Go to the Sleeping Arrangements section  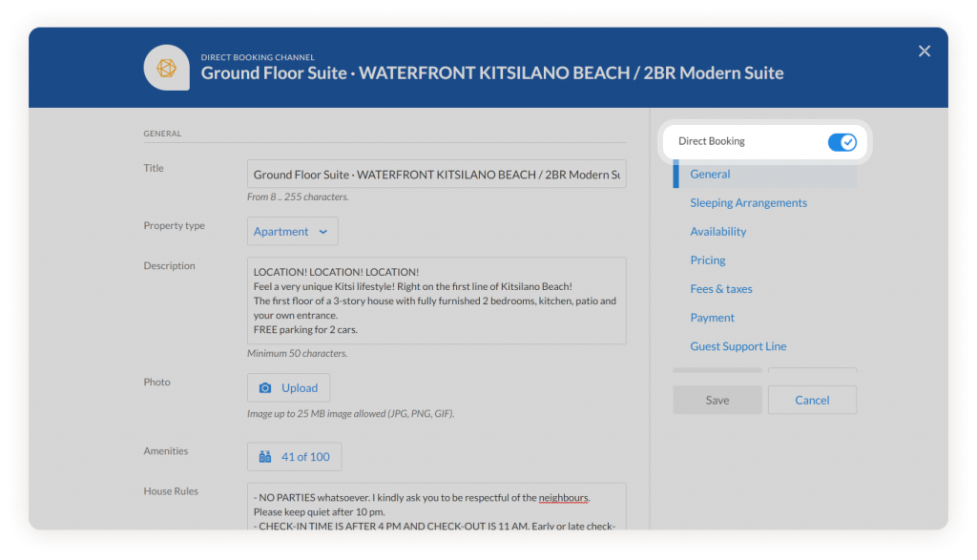pyautogui.click(x=748, y=203)
